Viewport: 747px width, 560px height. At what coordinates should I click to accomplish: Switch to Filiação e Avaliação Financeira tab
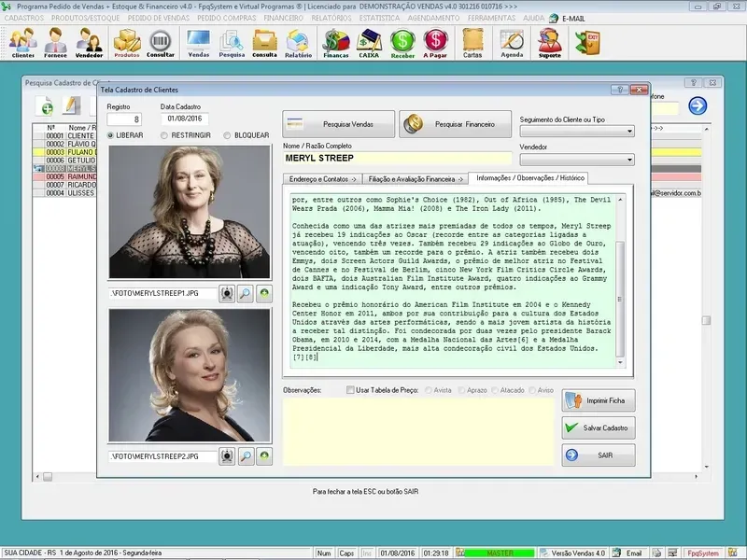tap(416, 177)
